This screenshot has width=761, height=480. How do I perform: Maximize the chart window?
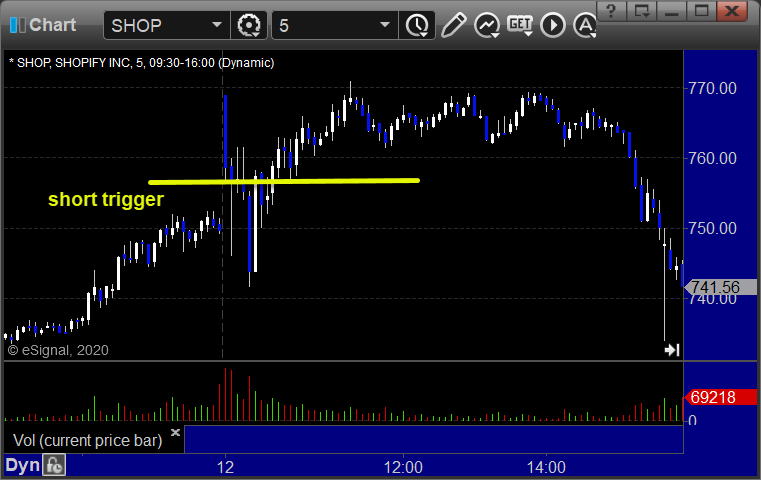(701, 11)
